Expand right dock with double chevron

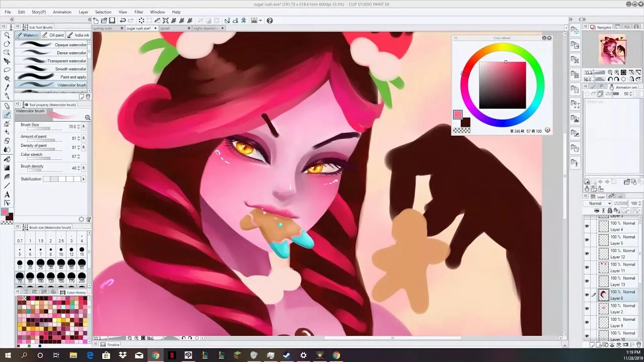point(571,20)
